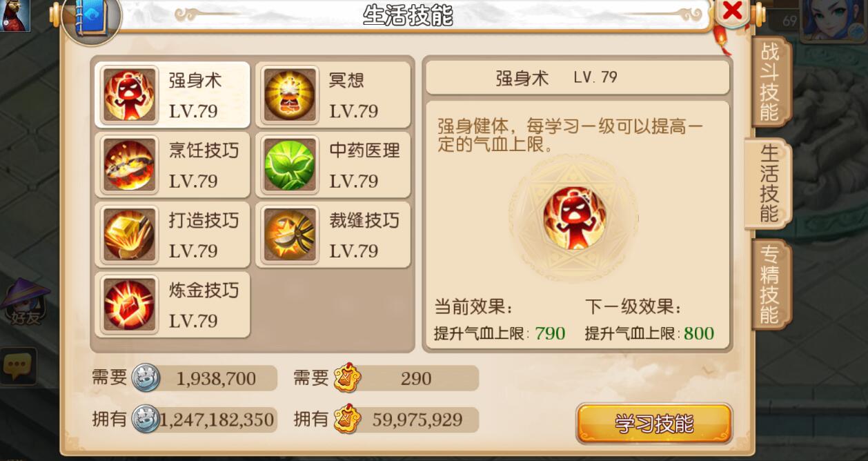
Task: Select the 炼金技巧 alchemy skill icon
Action: [130, 304]
